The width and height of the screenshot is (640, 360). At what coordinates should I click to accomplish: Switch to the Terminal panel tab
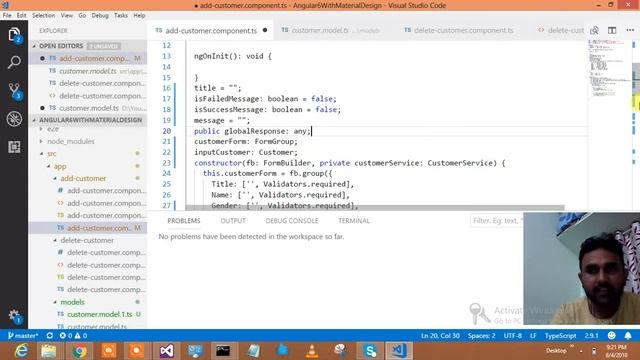click(x=353, y=220)
